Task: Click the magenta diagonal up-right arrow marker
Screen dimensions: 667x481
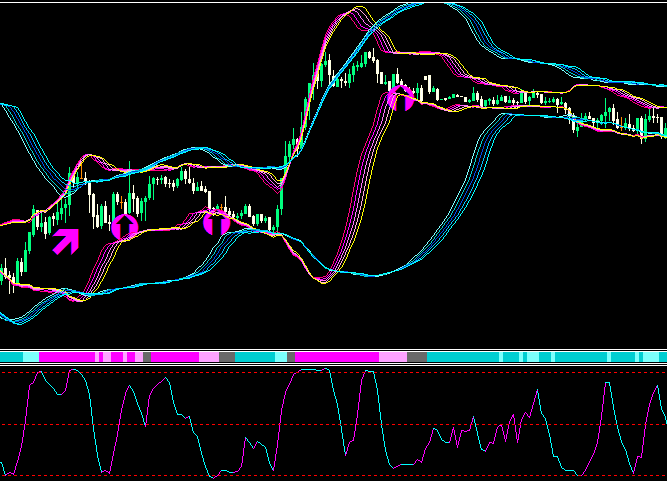Action: click(x=65, y=241)
